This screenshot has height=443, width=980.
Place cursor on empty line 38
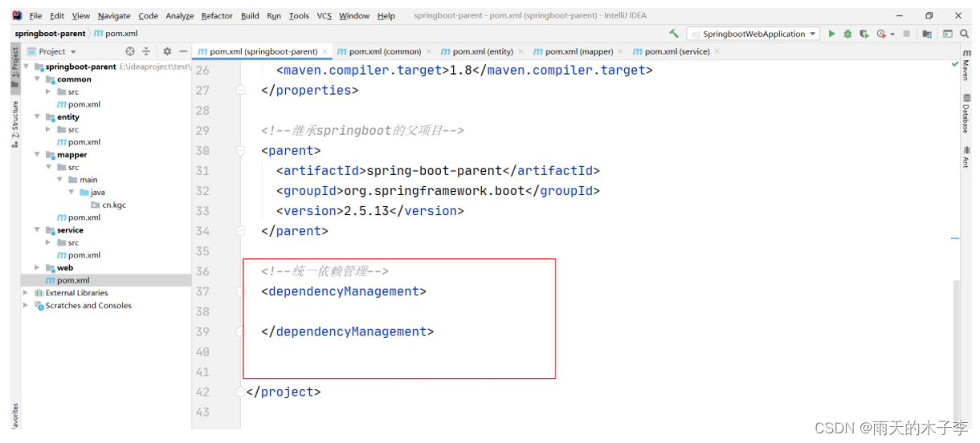(594, 311)
